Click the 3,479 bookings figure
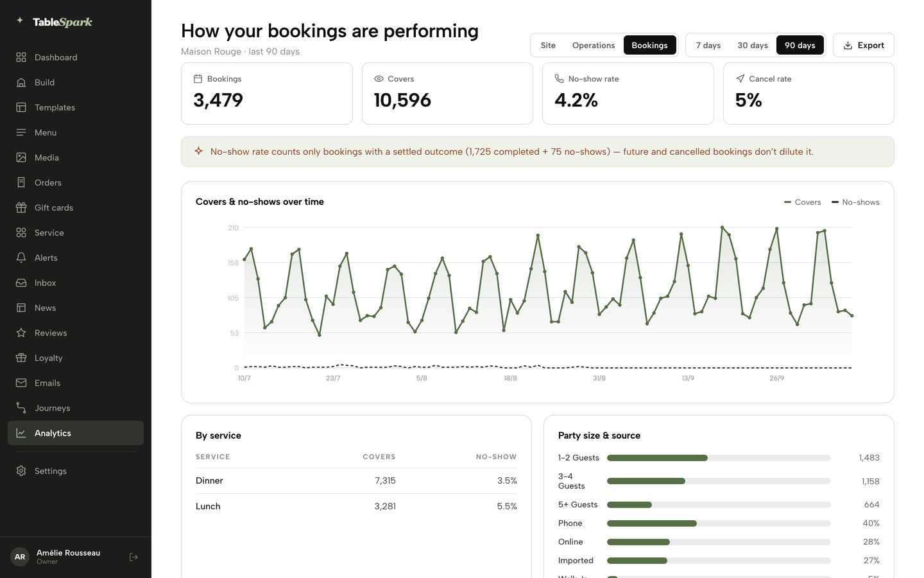The image size is (924, 578). [x=218, y=100]
